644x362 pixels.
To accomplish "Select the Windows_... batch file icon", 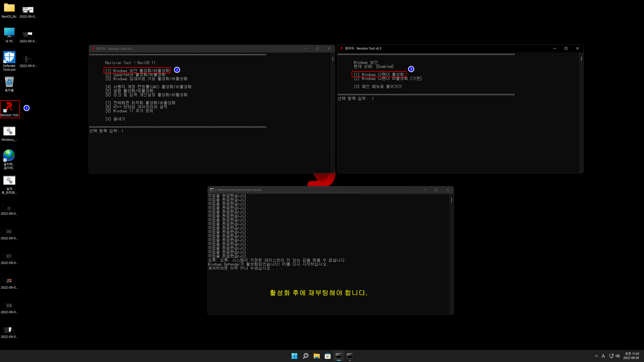I will pyautogui.click(x=9, y=134).
